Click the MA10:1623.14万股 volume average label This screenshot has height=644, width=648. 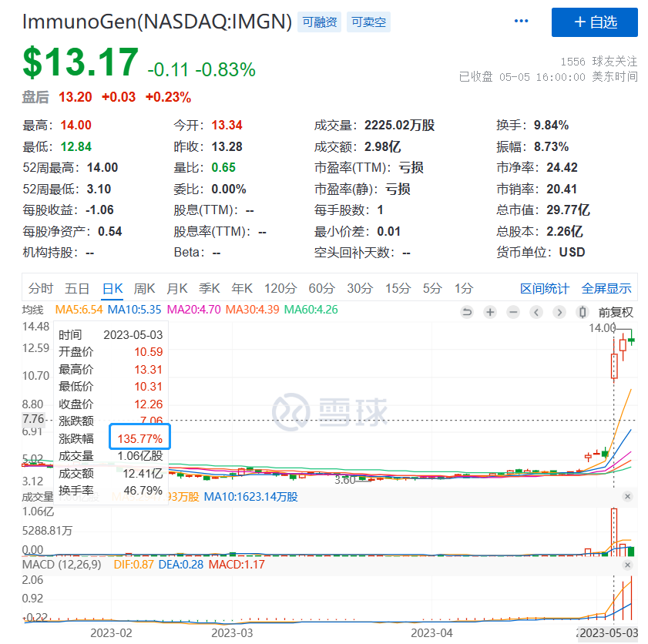[x=251, y=497]
